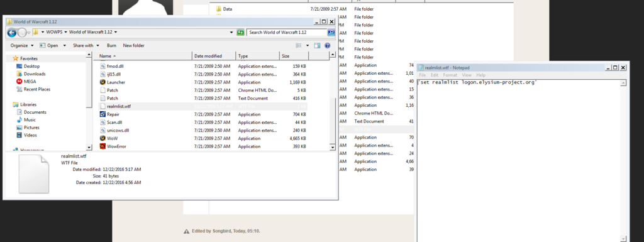
Task: Select the Patch Text Document row
Action: point(204,99)
